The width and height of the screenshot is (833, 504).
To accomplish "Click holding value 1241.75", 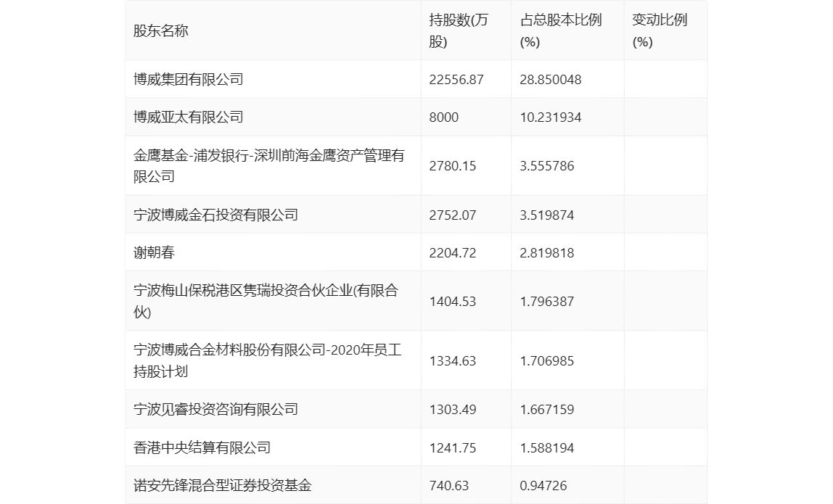I will click(x=453, y=447).
